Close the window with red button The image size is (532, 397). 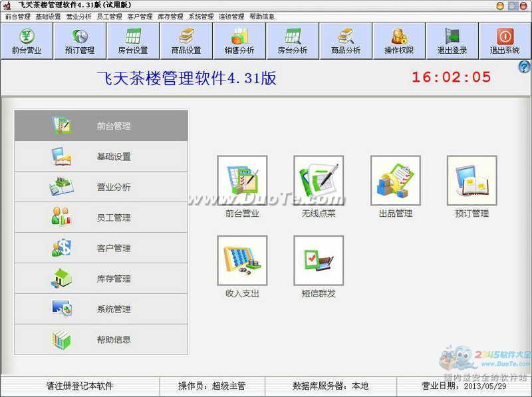[x=523, y=6]
